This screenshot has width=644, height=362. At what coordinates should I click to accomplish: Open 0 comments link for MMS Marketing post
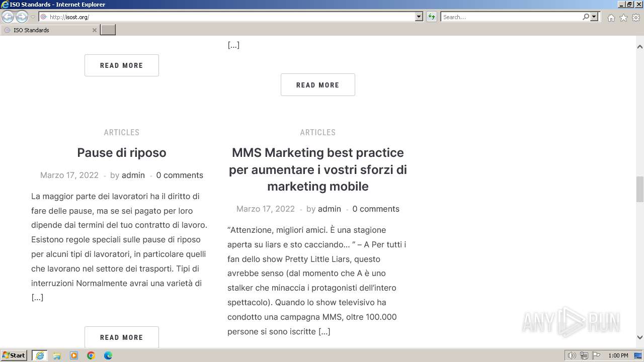(x=376, y=209)
